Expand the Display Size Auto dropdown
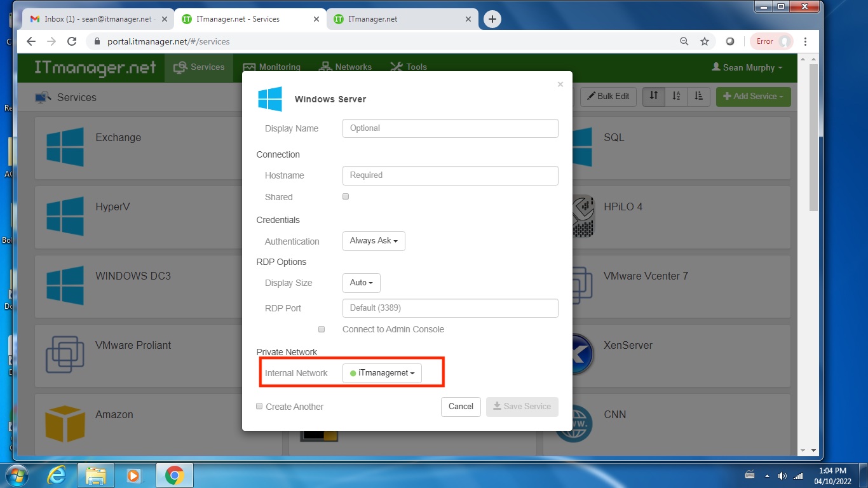This screenshot has height=488, width=868. pyautogui.click(x=361, y=283)
